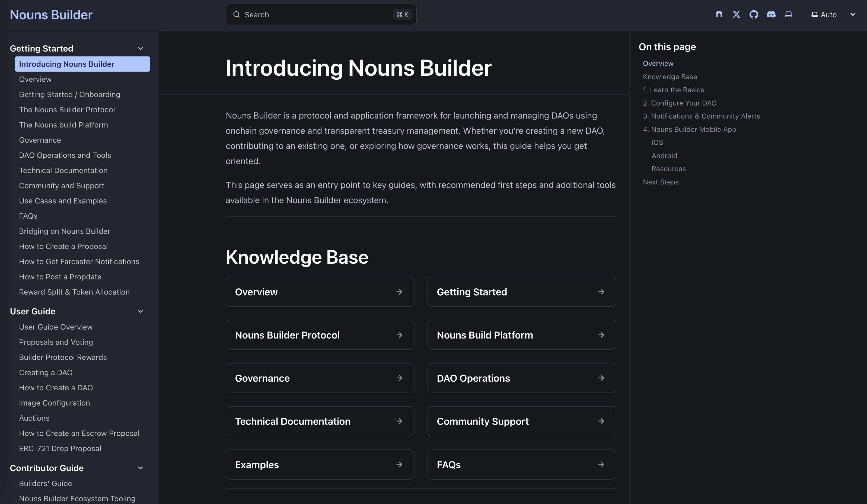Click the arrow icon on Examples card
The image size is (867, 504).
[399, 464]
